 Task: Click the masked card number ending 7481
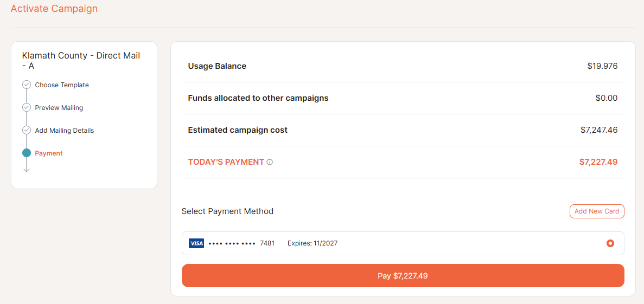pyautogui.click(x=241, y=243)
